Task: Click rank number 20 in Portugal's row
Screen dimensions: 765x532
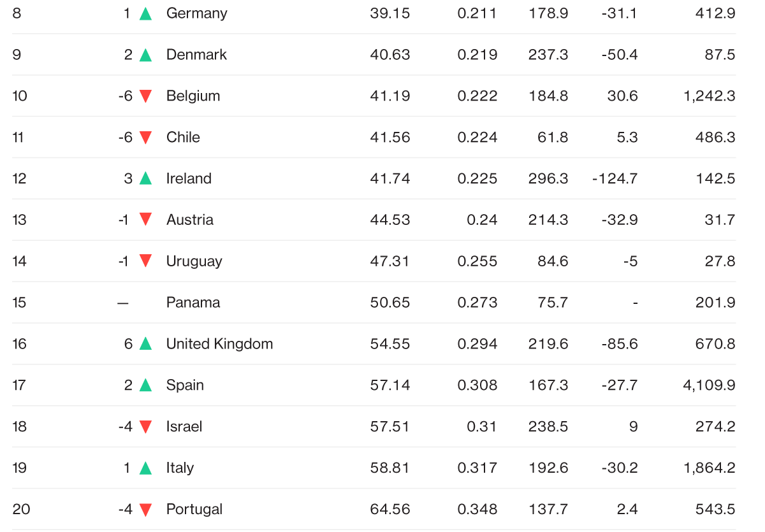Action: [x=21, y=510]
